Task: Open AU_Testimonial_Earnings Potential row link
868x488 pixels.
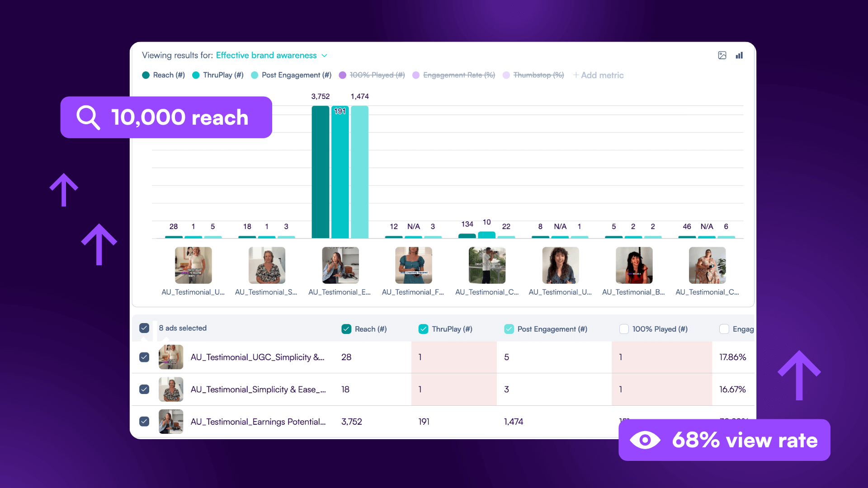Action: (x=258, y=422)
